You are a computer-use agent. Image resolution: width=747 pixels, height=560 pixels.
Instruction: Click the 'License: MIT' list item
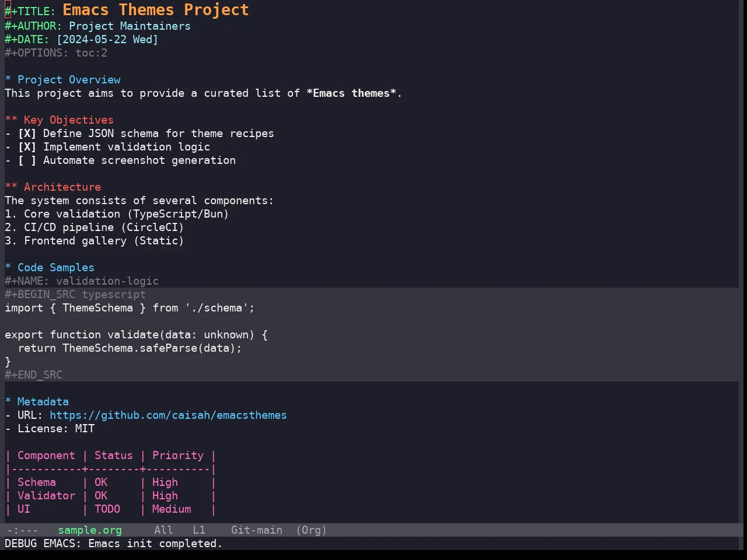(x=50, y=429)
